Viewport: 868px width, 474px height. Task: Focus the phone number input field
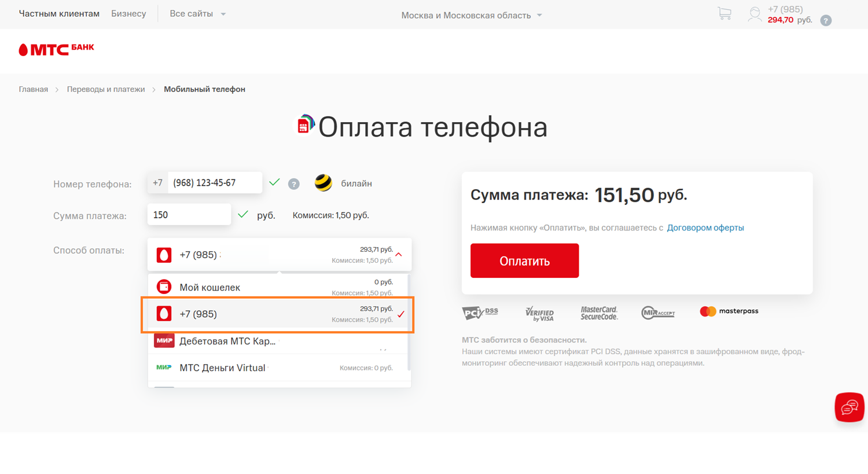click(215, 183)
